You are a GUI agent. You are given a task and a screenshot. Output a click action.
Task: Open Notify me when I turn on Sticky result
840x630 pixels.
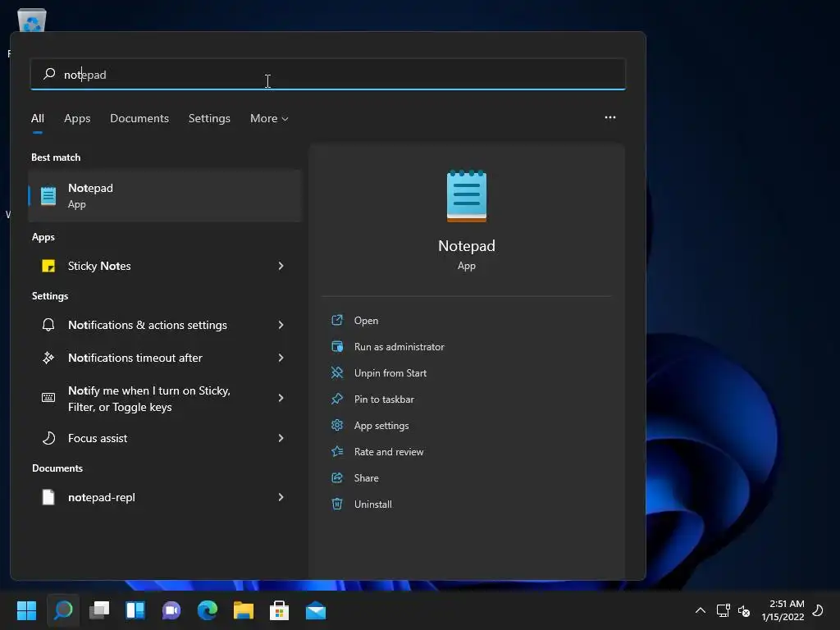pyautogui.click(x=165, y=398)
